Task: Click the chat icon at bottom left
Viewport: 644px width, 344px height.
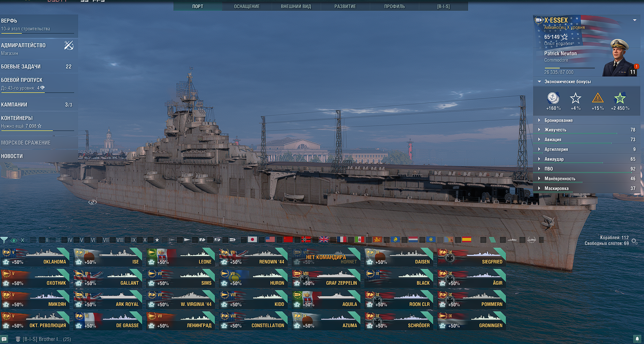Action: tap(4, 339)
